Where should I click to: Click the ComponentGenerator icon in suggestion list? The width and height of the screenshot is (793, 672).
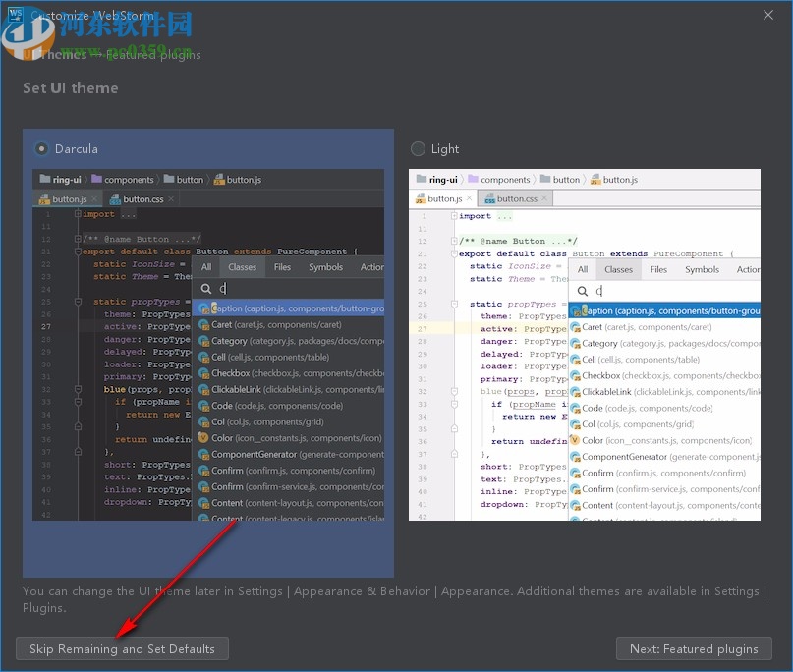click(203, 453)
